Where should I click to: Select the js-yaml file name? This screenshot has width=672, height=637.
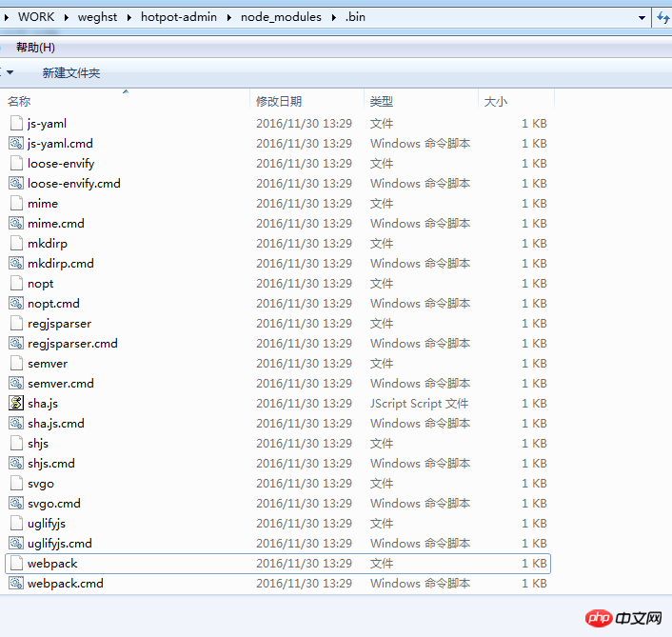point(47,124)
